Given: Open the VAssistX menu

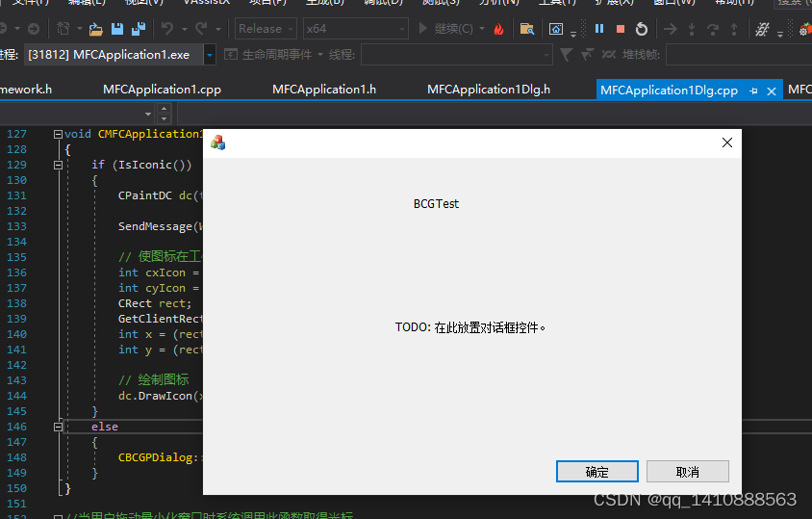Looking at the screenshot, I should 207,3.
